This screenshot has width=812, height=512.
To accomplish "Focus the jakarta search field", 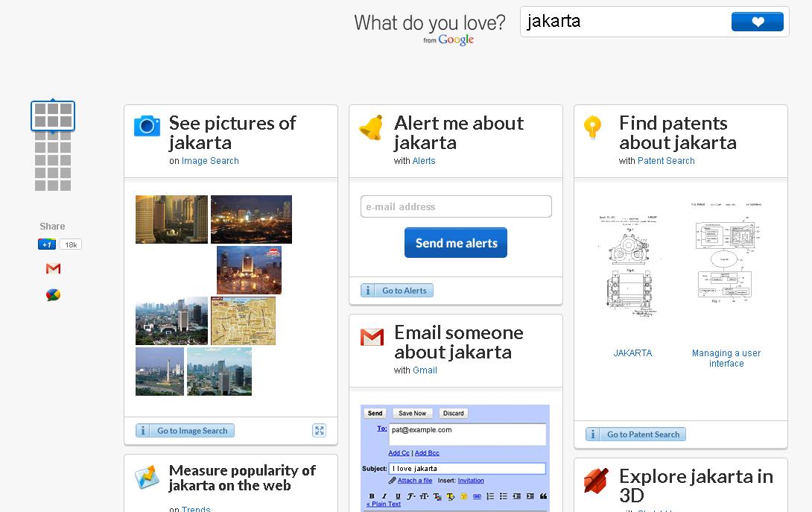I will click(625, 22).
